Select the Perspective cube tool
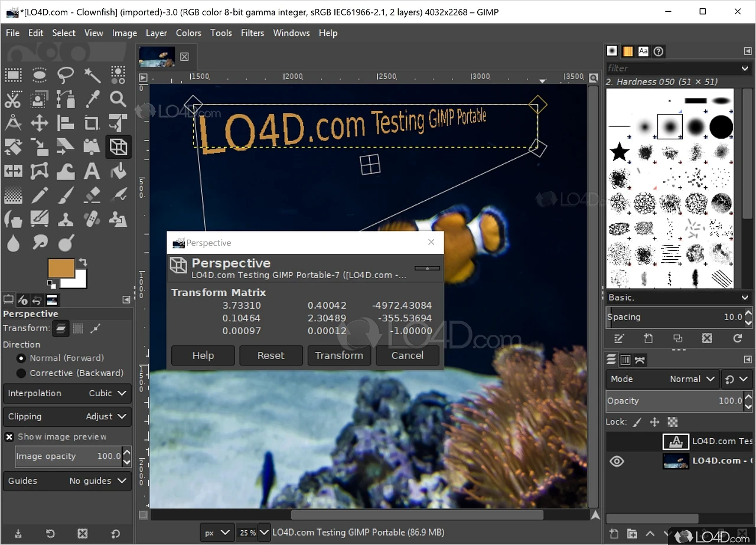The width and height of the screenshot is (756, 545). coord(118,147)
